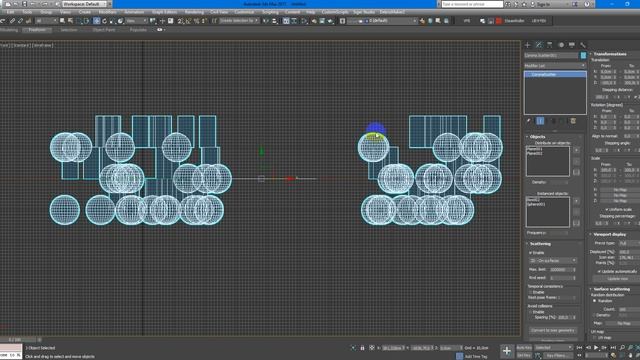Open the Create Selection Set dropdown
The width and height of the screenshot is (640, 360).
[x=239, y=21]
